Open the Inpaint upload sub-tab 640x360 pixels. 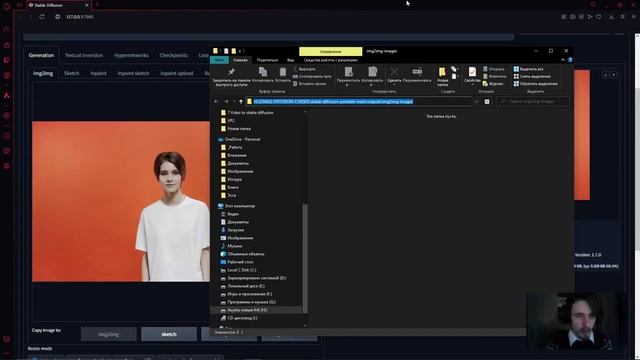click(176, 73)
